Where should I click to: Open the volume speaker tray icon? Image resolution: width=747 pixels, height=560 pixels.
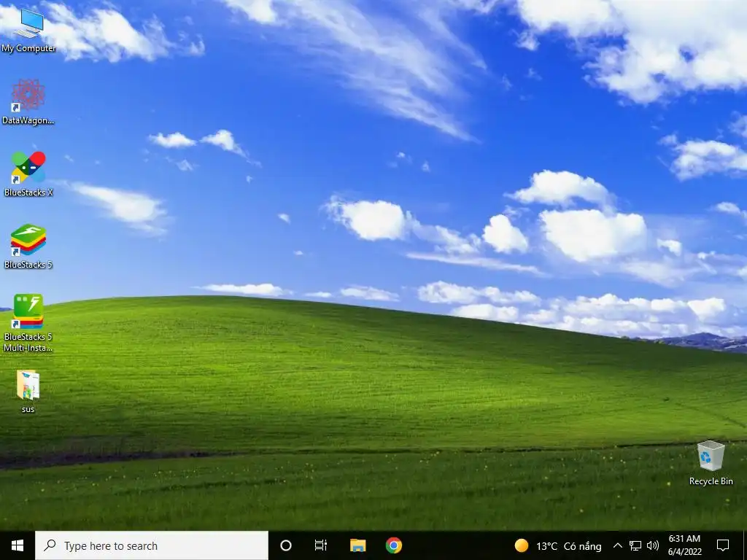pos(653,545)
